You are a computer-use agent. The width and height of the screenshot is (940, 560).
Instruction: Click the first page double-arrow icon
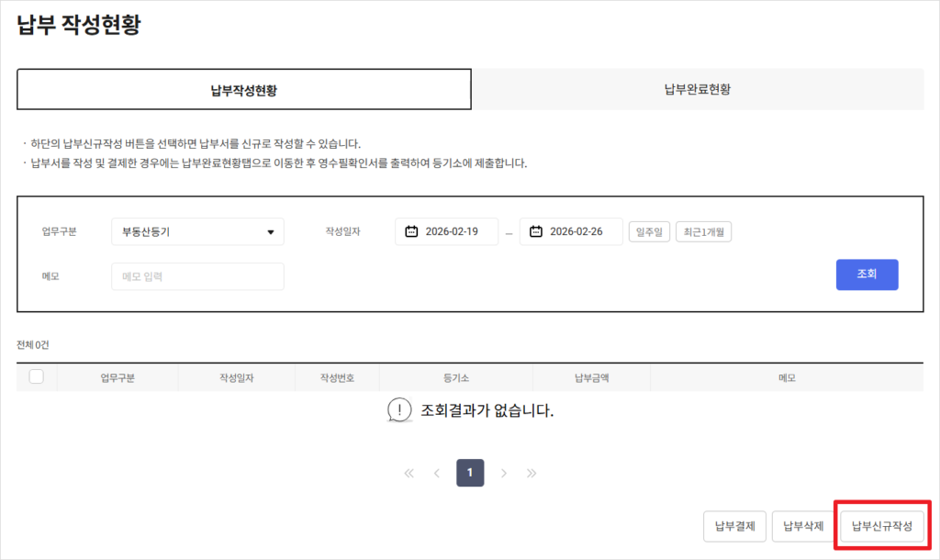coord(408,473)
